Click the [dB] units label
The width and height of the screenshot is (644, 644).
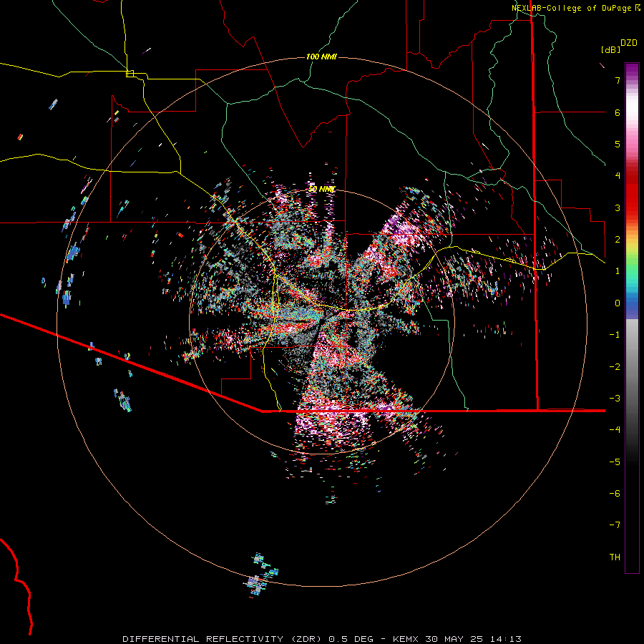click(611, 49)
